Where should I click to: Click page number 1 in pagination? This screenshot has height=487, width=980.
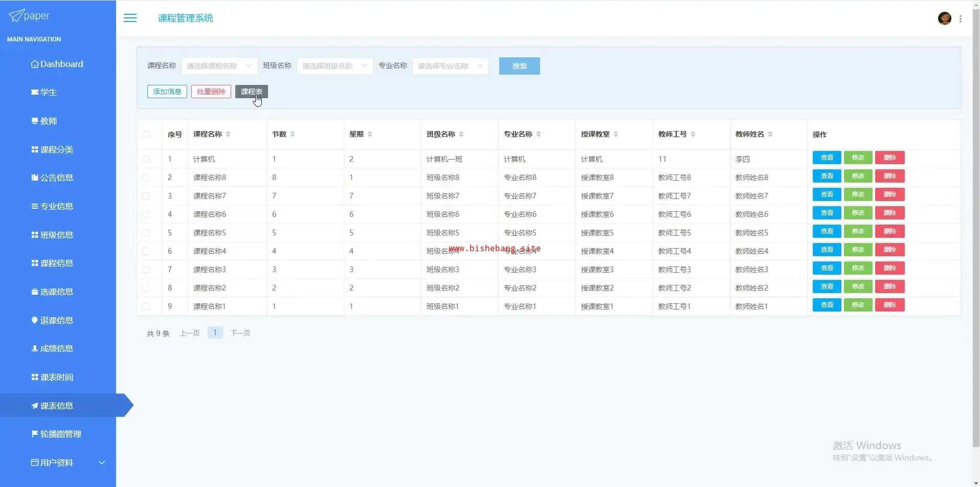point(215,333)
